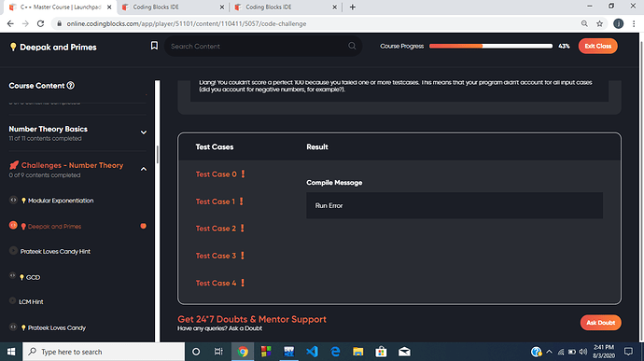644x361 pixels.
Task: Select Test Case 3 result
Action: coord(220,256)
